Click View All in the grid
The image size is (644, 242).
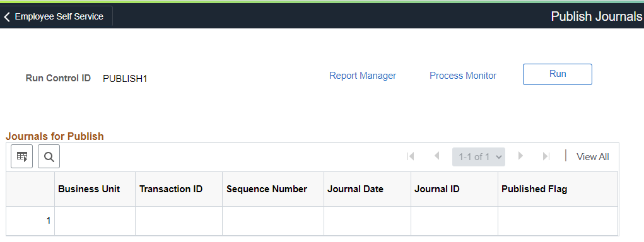coord(593,157)
